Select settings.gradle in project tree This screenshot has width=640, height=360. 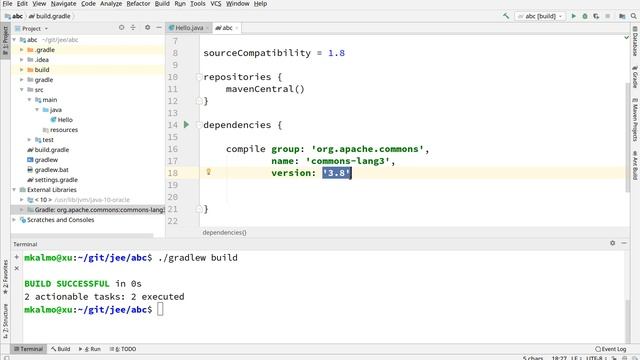(52, 180)
